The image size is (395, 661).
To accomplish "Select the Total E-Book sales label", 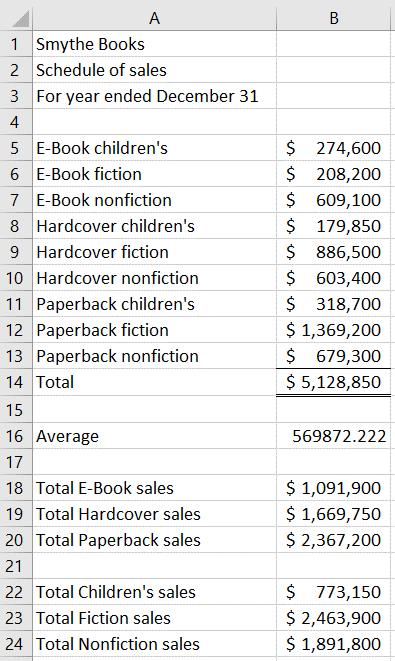I will coord(154,488).
